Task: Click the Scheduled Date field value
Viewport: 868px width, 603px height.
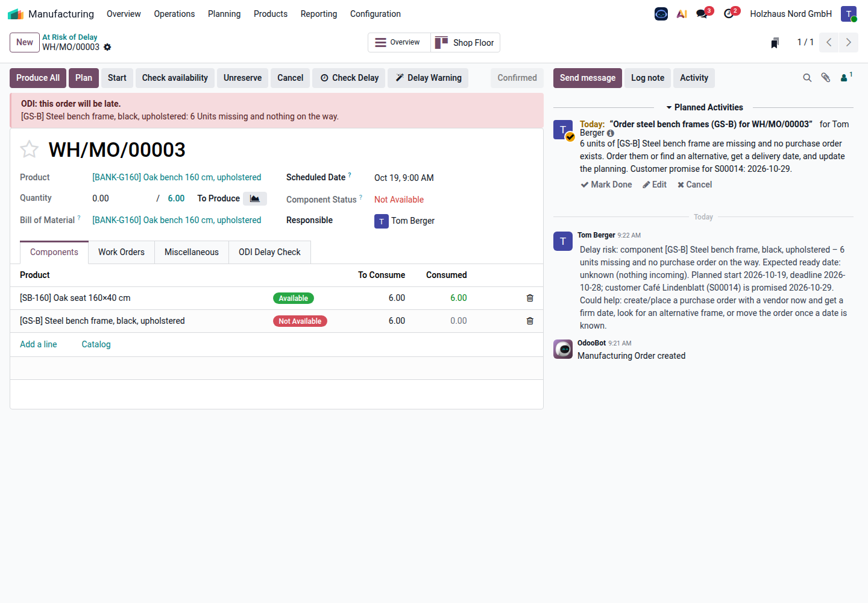Action: [404, 178]
